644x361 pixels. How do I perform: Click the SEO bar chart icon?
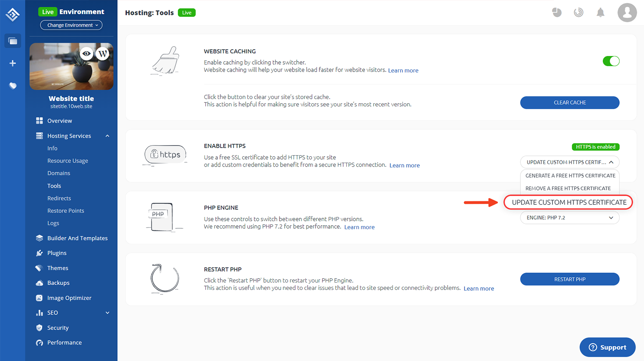click(39, 313)
